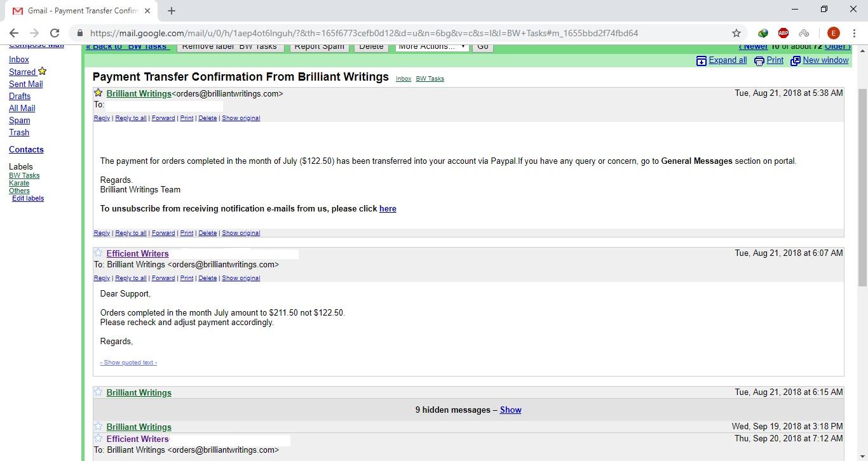Remove the BW Tasks label from conversation
Image resolution: width=868 pixels, height=461 pixels.
tap(230, 46)
